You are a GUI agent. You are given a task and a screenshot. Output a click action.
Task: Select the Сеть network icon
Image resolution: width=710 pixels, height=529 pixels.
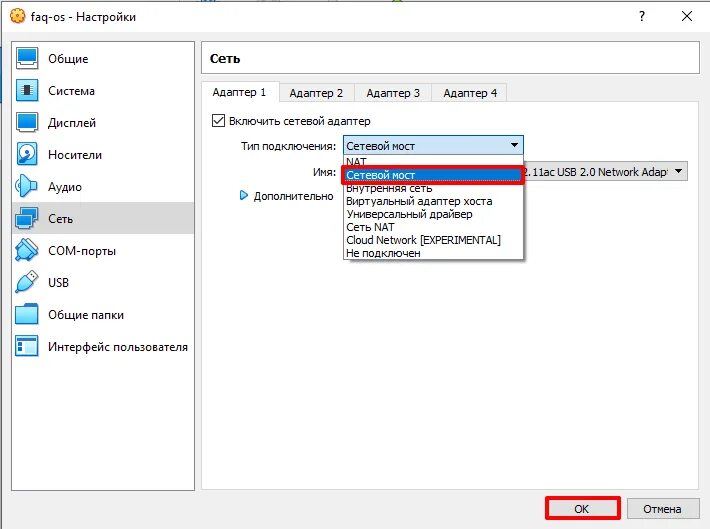[27, 218]
